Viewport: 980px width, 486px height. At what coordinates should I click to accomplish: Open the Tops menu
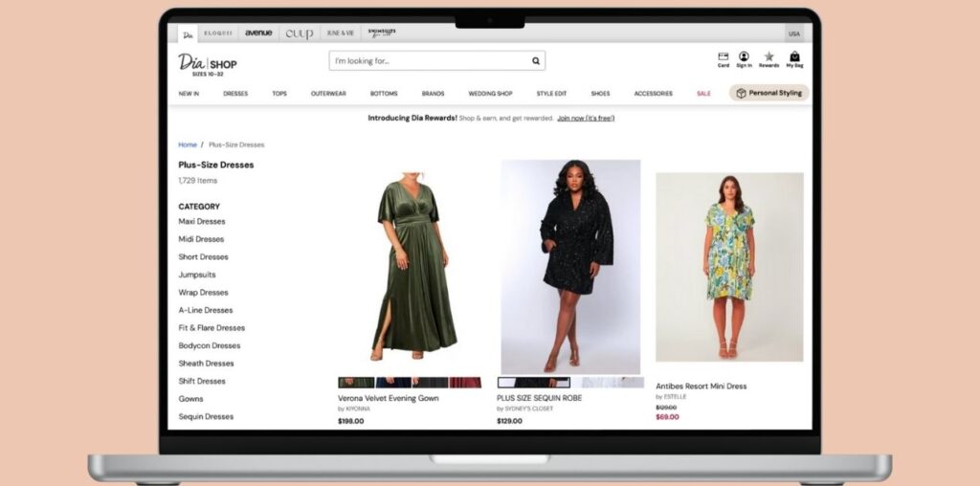[x=279, y=94]
